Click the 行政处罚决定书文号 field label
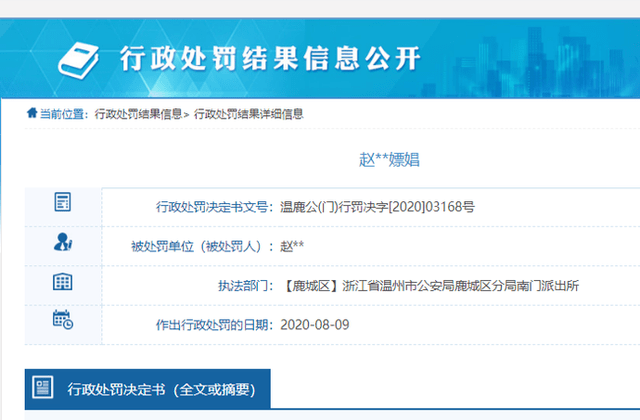Image resolution: width=640 pixels, height=420 pixels. coord(213,207)
